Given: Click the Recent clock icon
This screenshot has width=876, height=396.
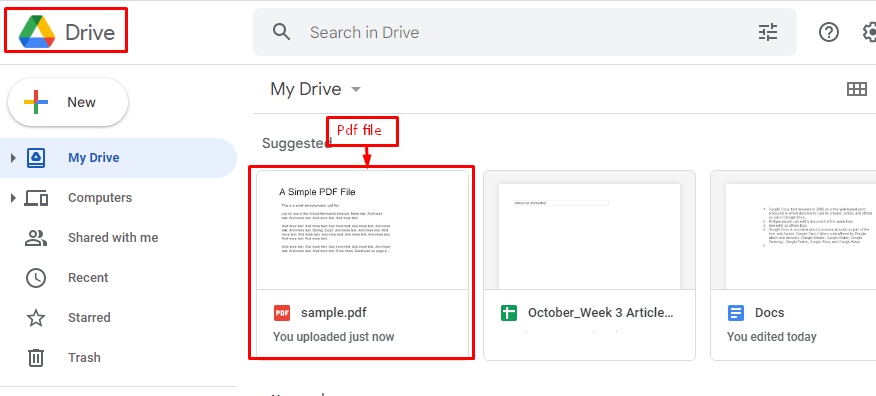Looking at the screenshot, I should pyautogui.click(x=36, y=278).
